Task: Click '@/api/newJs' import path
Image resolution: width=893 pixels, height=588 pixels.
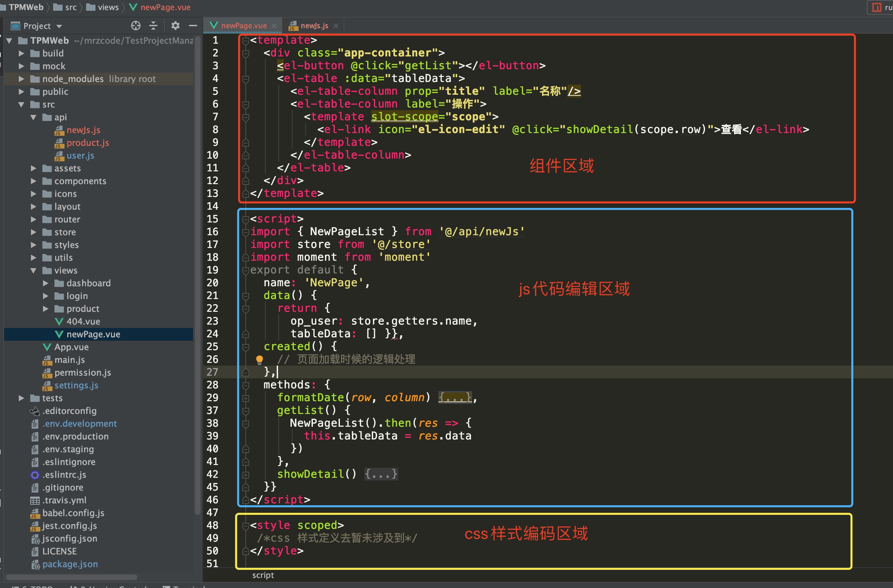Action: click(481, 232)
